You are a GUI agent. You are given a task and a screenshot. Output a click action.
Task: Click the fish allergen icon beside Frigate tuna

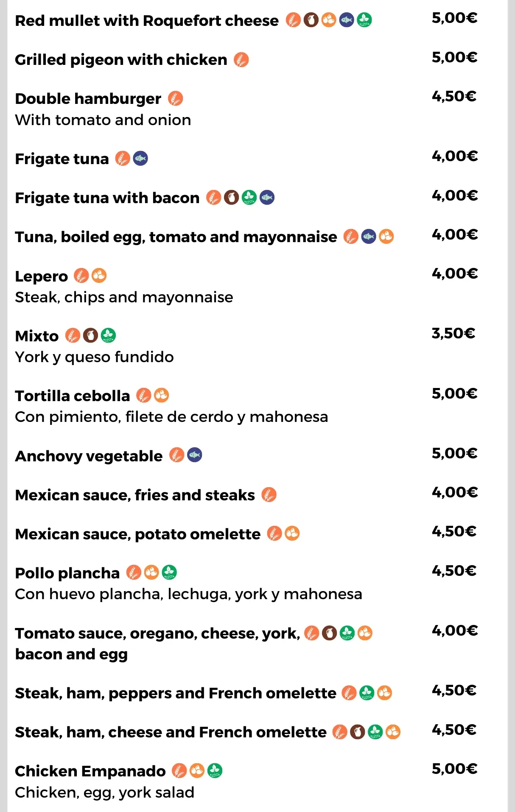click(140, 159)
